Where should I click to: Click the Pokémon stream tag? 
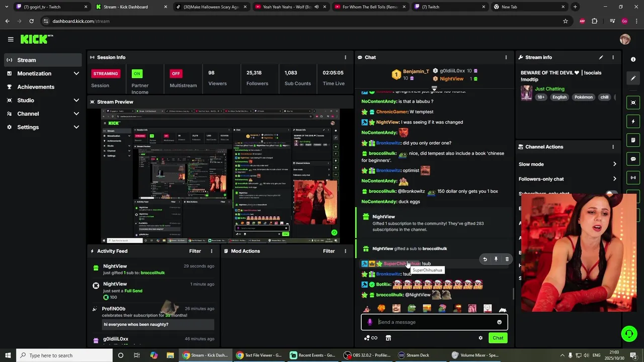(x=583, y=97)
